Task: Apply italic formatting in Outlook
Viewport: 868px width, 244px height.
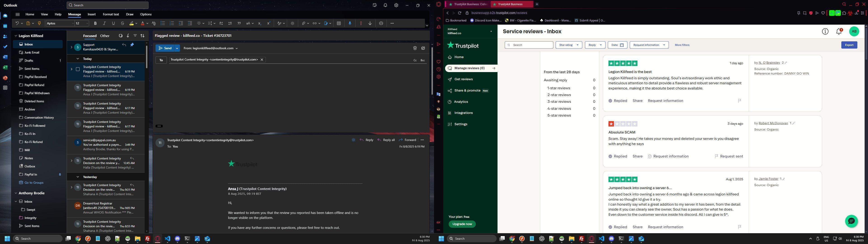Action: (x=104, y=23)
